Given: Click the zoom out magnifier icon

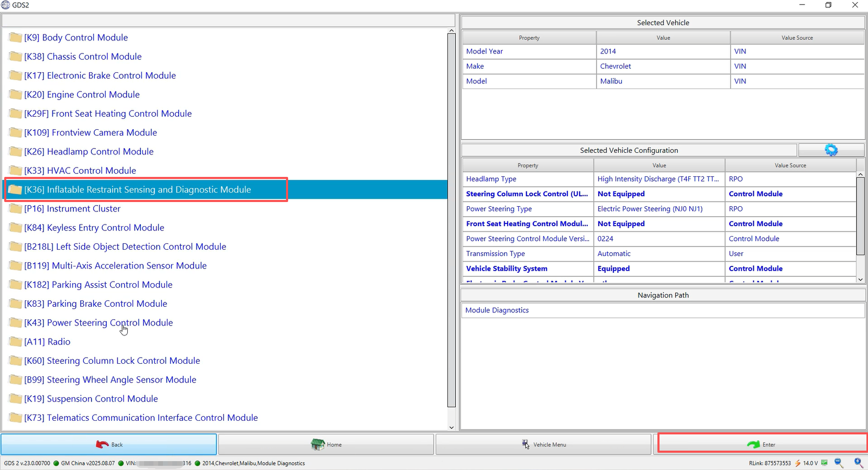Looking at the screenshot, I should coord(839,463).
